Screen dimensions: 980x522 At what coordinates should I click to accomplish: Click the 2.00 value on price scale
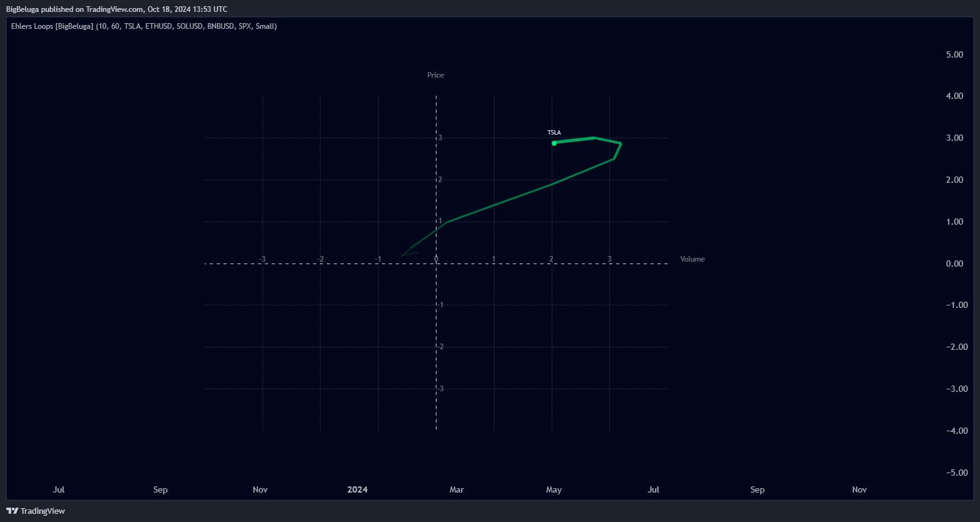click(954, 180)
